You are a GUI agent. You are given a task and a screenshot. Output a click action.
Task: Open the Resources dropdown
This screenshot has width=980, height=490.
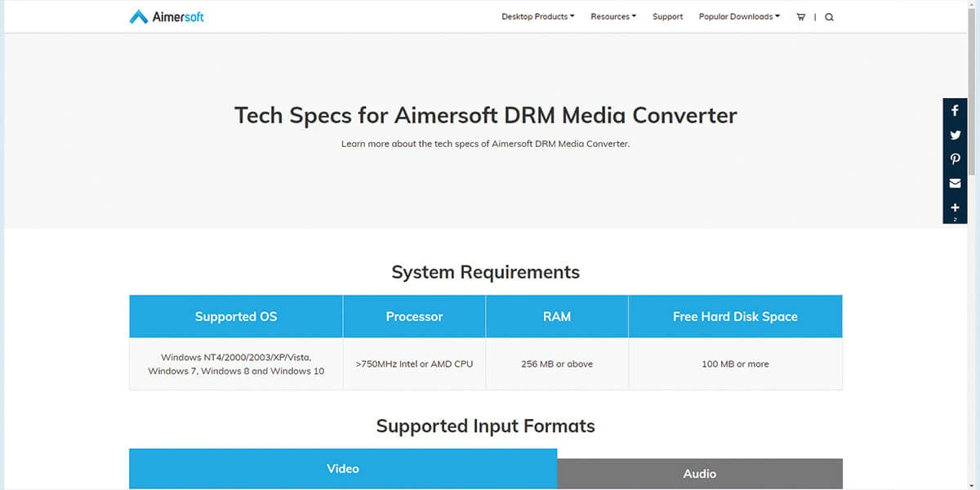pos(612,16)
